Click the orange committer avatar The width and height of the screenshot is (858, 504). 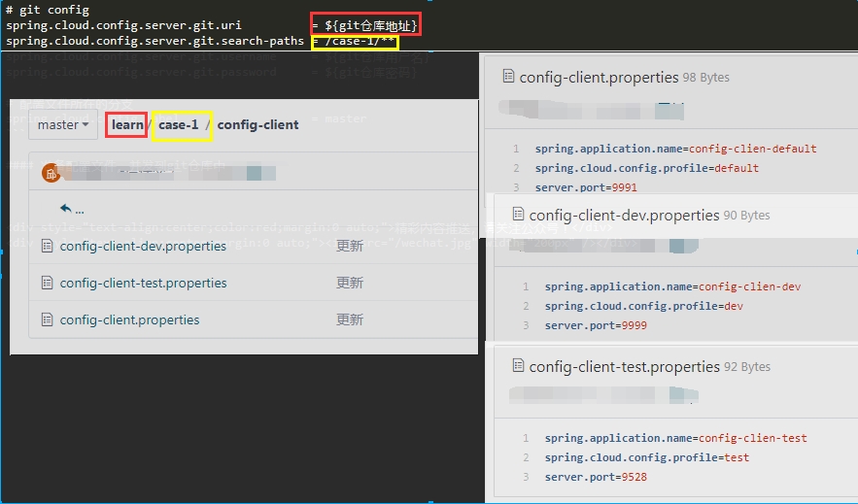[x=51, y=173]
